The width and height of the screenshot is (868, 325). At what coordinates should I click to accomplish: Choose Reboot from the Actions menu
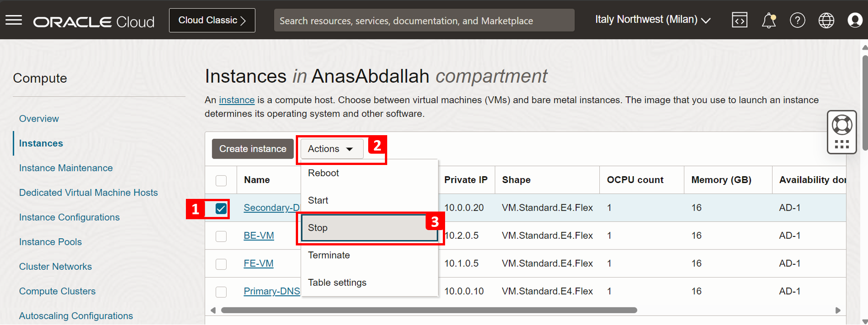pyautogui.click(x=370, y=173)
